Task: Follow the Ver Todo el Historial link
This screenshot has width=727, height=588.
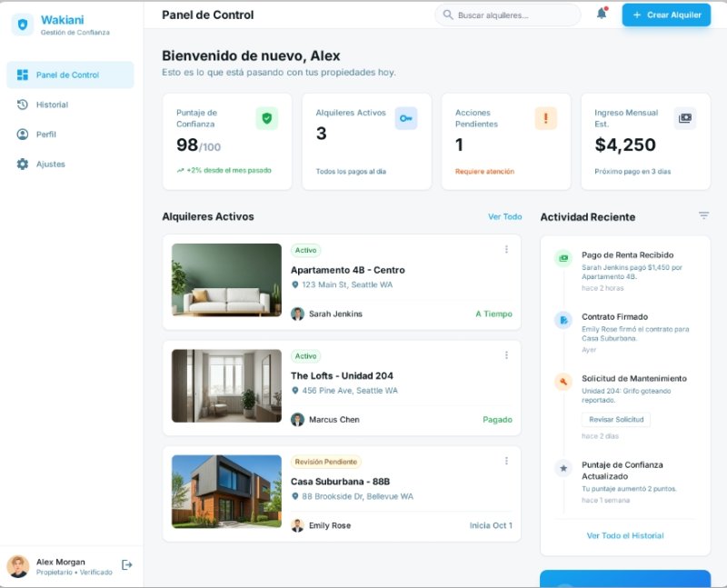Action: coord(624,535)
